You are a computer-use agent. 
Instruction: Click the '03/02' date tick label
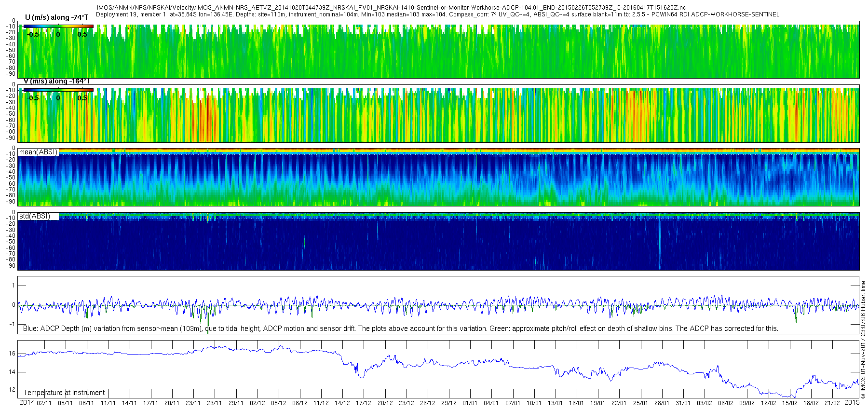(x=705, y=403)
